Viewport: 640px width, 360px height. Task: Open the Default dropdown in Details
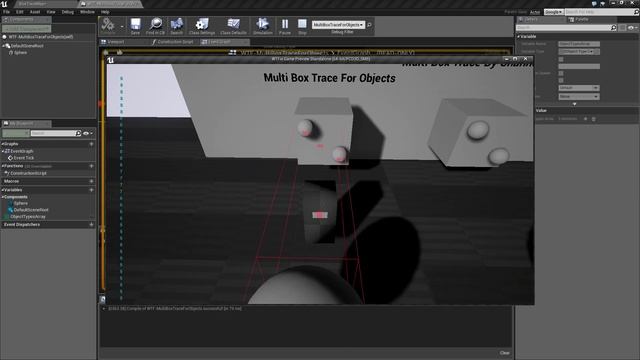(x=579, y=88)
